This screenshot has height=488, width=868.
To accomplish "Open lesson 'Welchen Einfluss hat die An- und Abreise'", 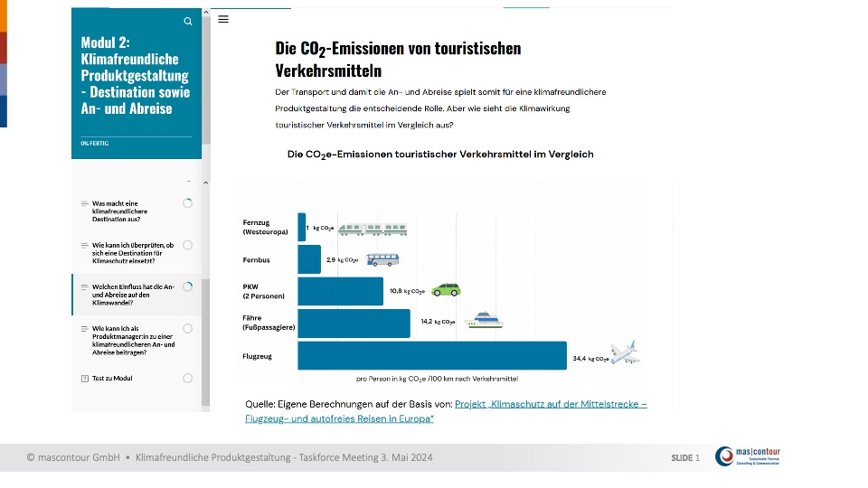I will point(133,295).
